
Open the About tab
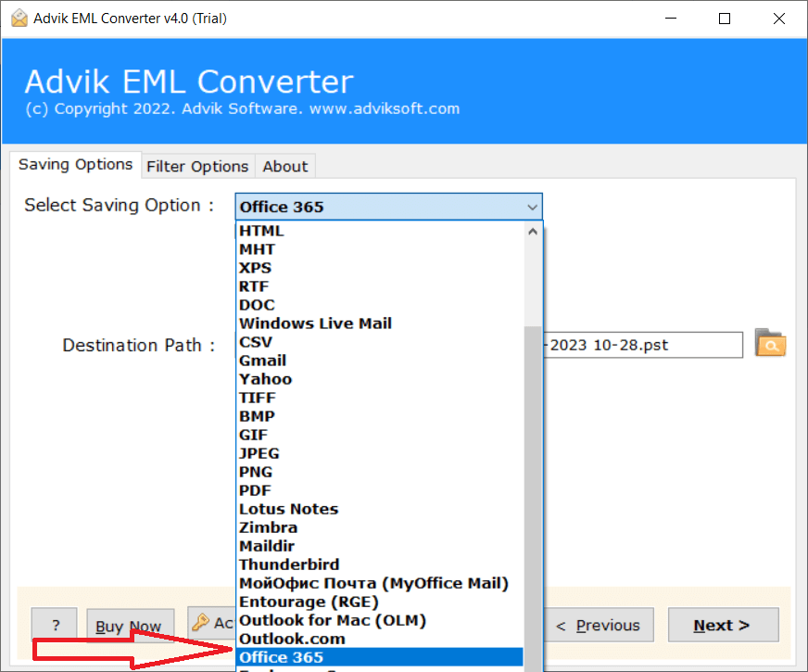[x=285, y=167]
